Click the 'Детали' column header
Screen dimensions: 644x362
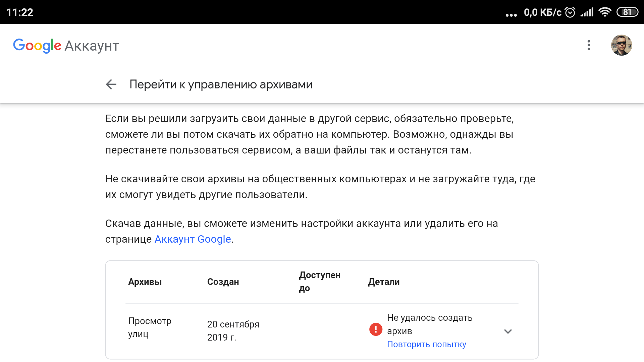click(x=384, y=282)
